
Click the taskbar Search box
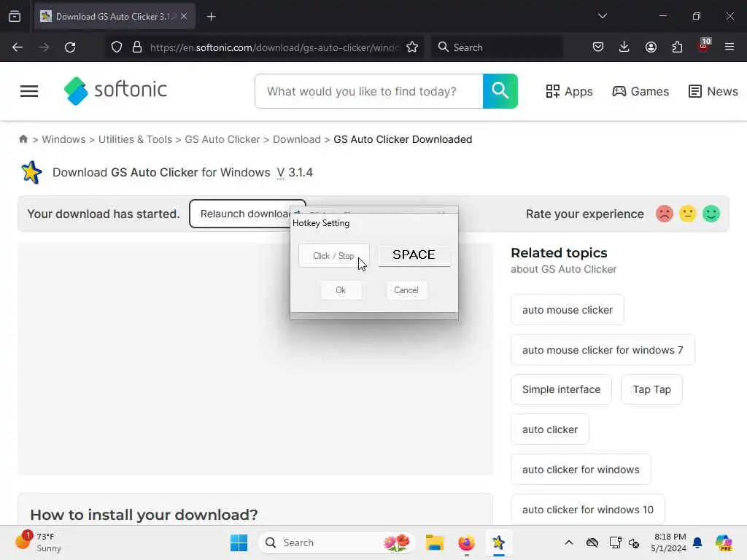(x=336, y=542)
